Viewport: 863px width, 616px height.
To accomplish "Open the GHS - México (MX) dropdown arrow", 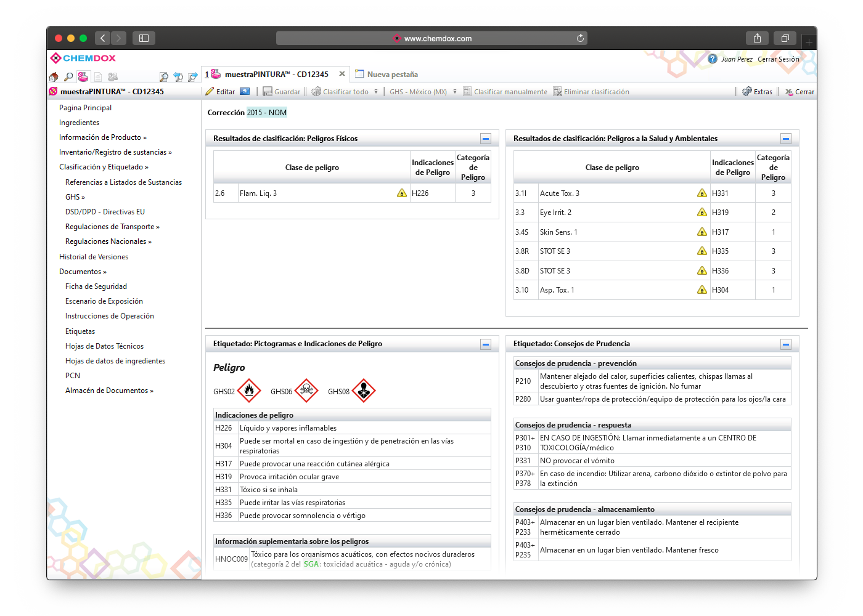I will (455, 92).
